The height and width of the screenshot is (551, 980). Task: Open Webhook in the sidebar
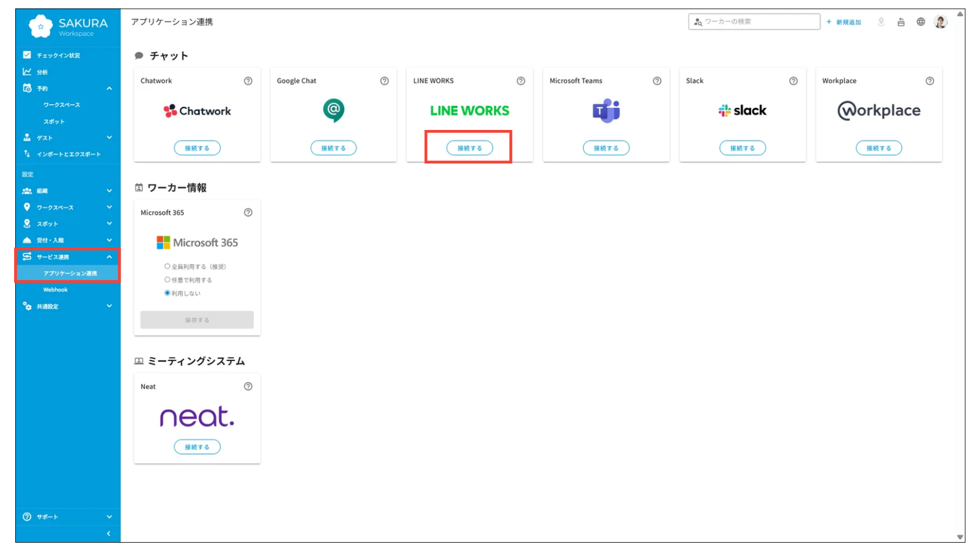[55, 290]
